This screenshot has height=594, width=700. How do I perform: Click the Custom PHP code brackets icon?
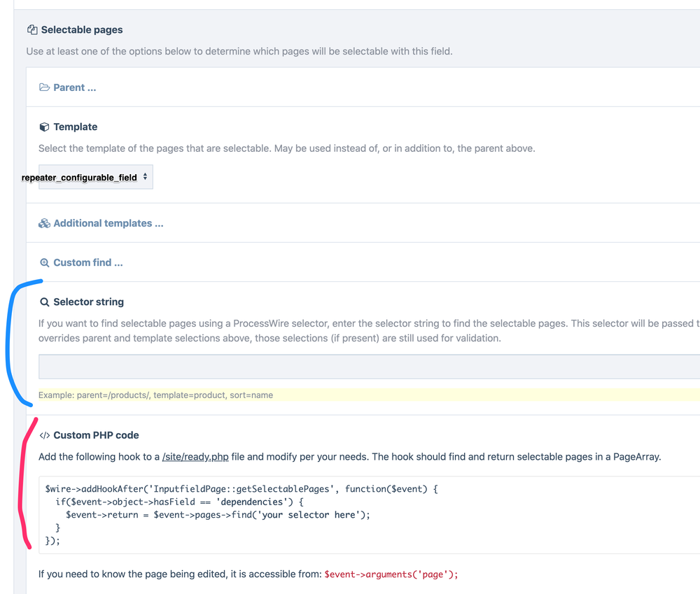click(44, 435)
